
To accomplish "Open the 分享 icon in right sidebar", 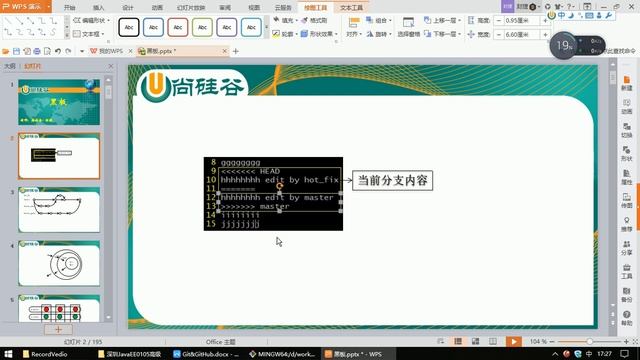I will 626,248.
